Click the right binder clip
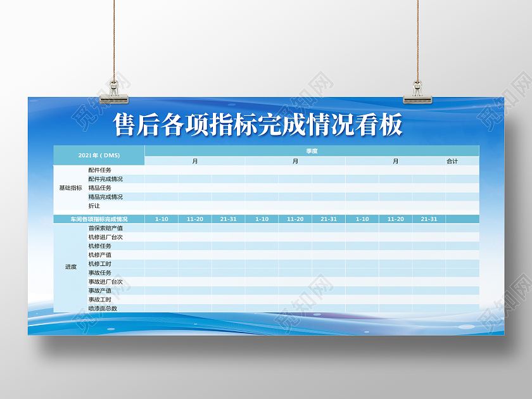Image resolution: width=532 pixels, height=399 pixels. pos(417,92)
